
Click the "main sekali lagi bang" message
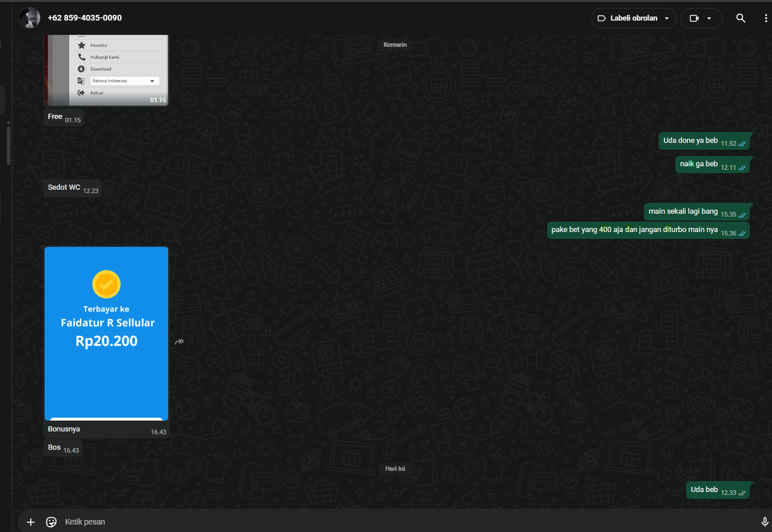697,212
